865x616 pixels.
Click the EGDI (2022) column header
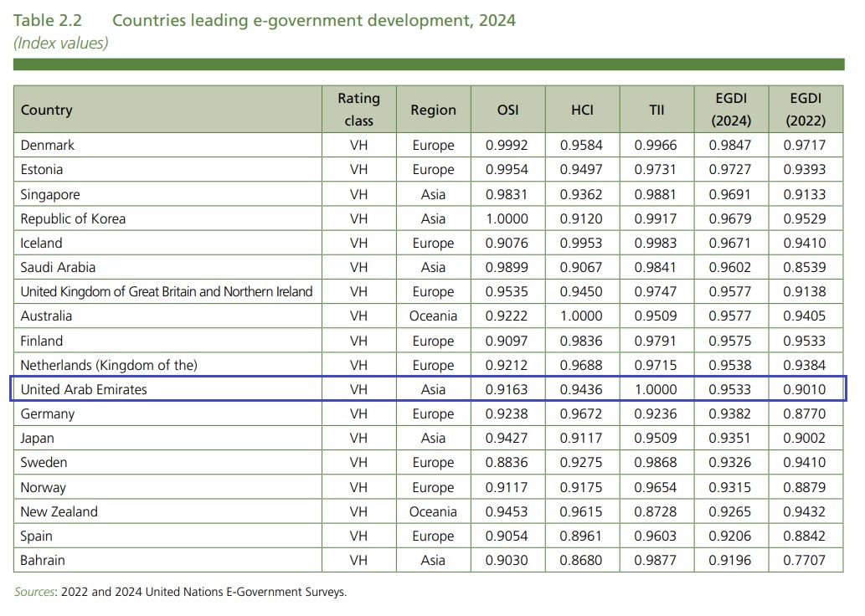(805, 110)
